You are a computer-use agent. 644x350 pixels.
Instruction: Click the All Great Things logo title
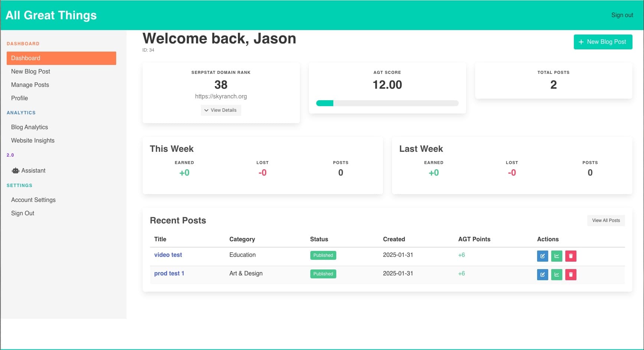(51, 15)
